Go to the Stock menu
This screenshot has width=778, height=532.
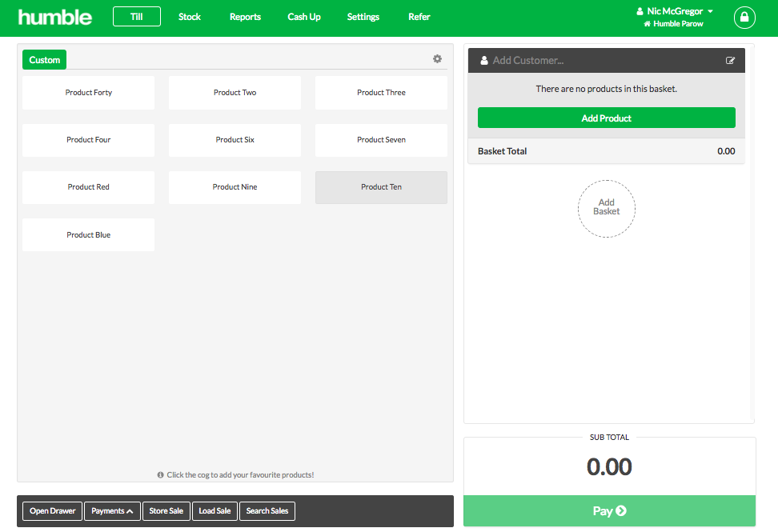click(190, 17)
